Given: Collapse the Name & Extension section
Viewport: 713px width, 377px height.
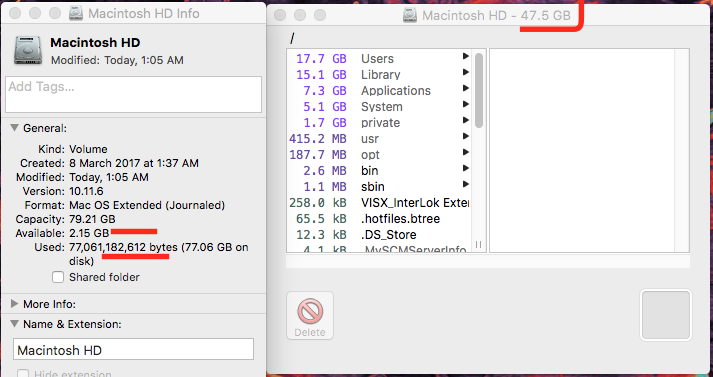Looking at the screenshot, I should 15,324.
